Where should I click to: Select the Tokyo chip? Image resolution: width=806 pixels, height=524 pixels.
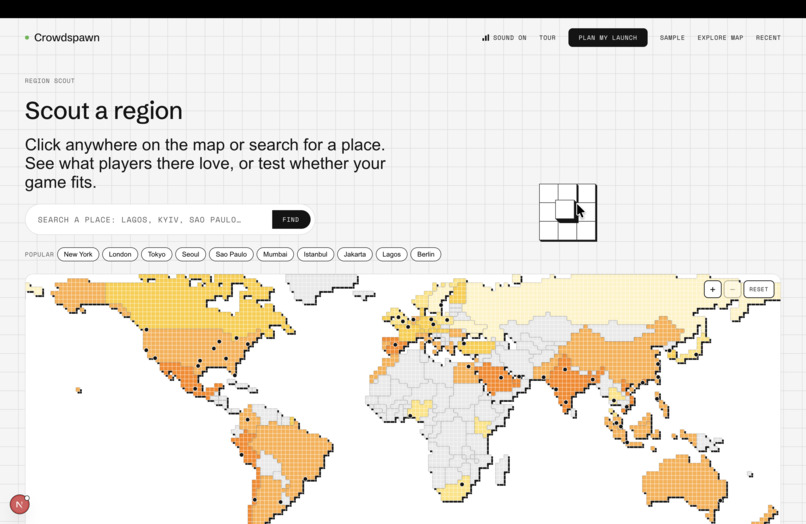(x=157, y=254)
